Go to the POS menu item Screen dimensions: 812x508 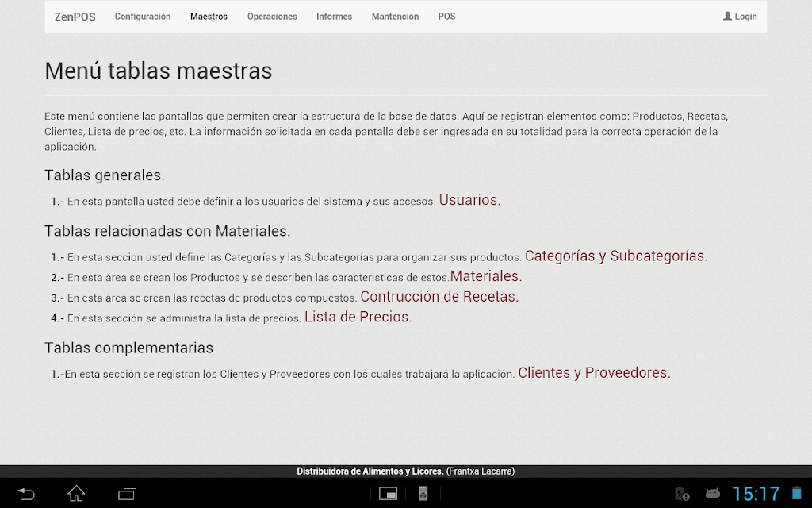(x=446, y=17)
